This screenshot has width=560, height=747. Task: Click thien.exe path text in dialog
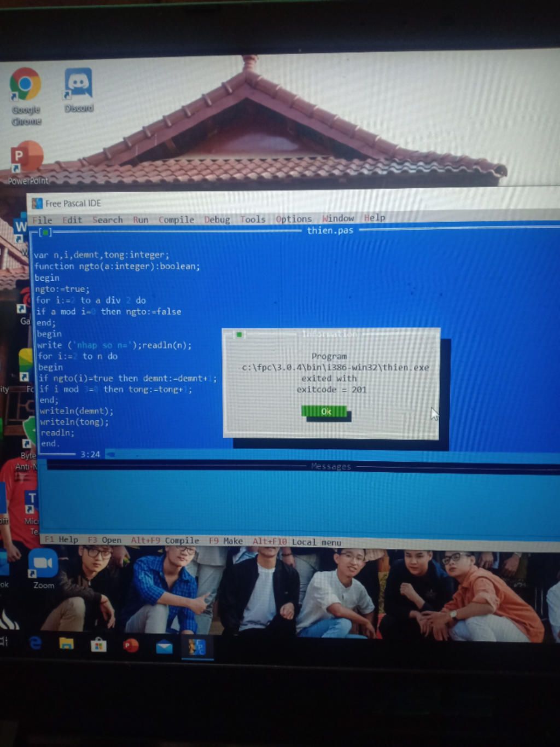click(335, 367)
